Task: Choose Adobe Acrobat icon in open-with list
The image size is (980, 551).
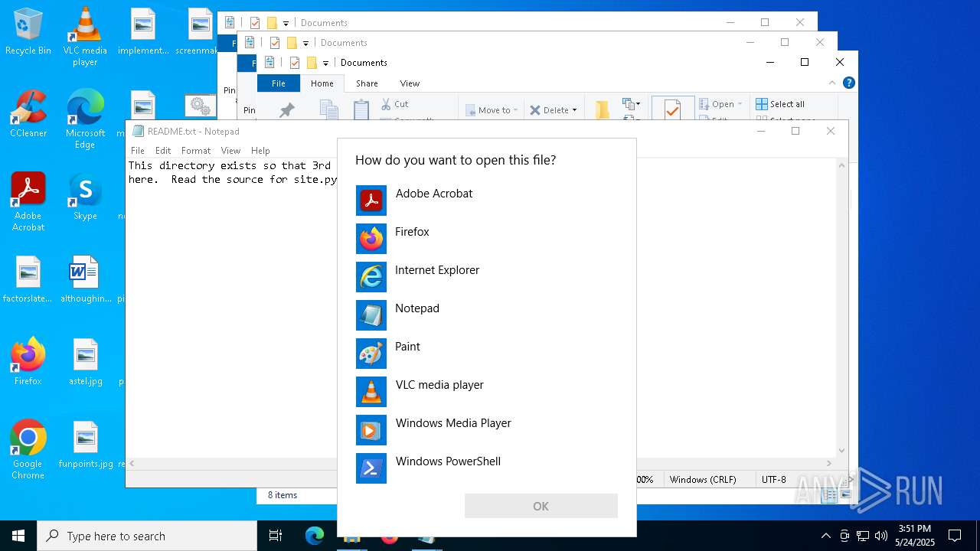Action: point(371,201)
